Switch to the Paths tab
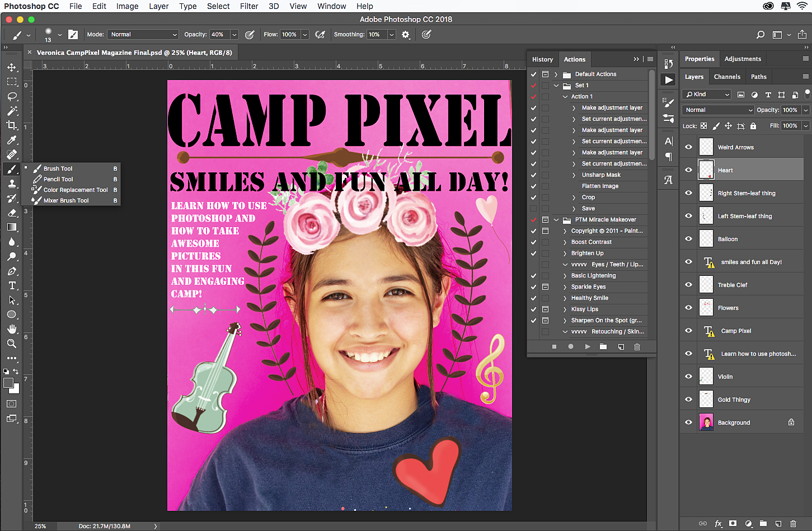 tap(759, 77)
